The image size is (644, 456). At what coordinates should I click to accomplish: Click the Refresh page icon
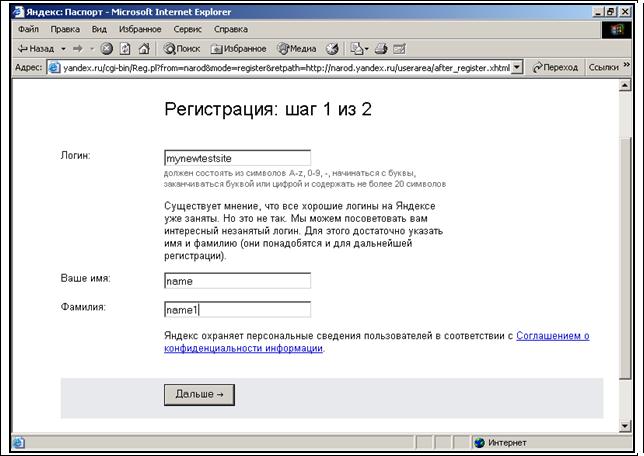pos(125,49)
